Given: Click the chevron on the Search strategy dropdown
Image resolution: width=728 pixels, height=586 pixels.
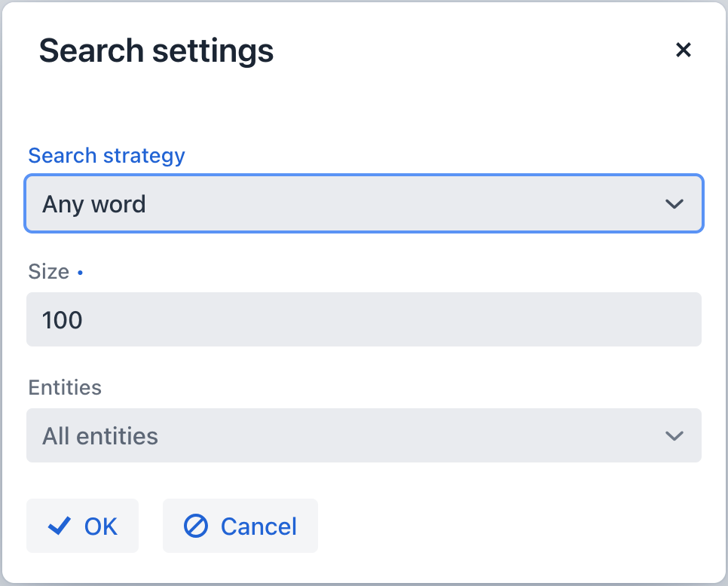Looking at the screenshot, I should (x=675, y=203).
